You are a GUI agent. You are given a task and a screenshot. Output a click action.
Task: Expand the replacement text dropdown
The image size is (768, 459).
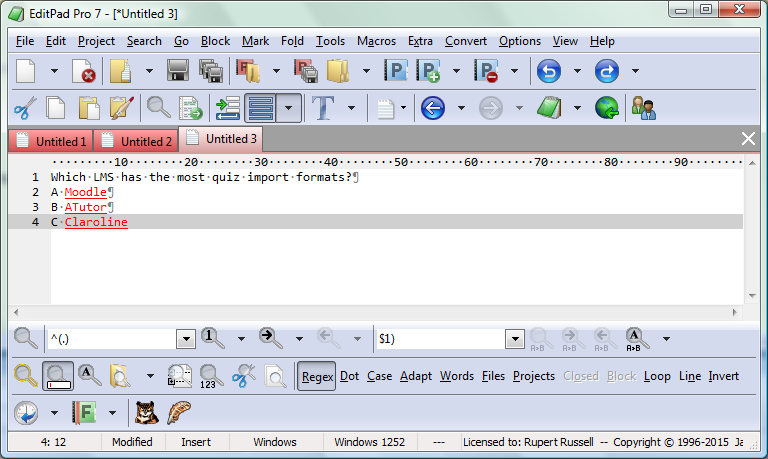pyautogui.click(x=515, y=339)
